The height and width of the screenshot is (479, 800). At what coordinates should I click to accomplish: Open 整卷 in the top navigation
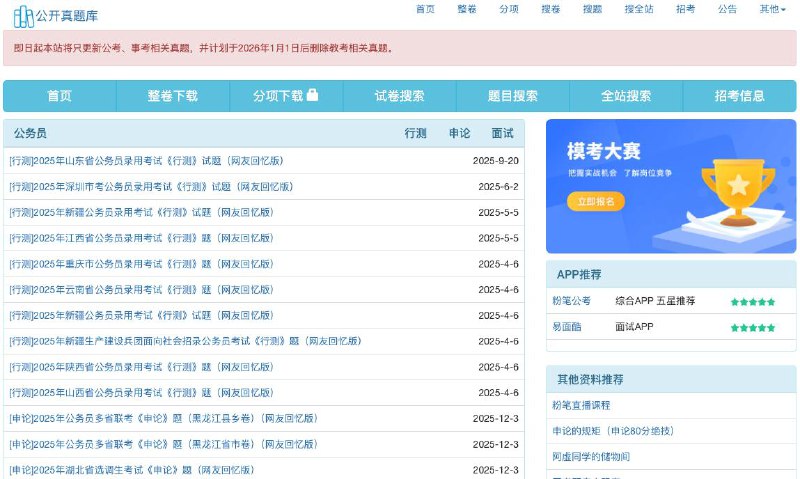(467, 9)
